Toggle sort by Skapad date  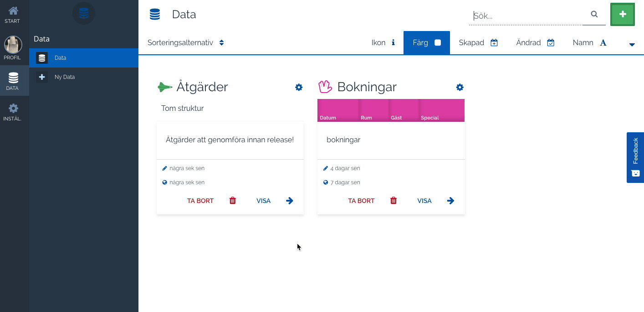point(478,43)
